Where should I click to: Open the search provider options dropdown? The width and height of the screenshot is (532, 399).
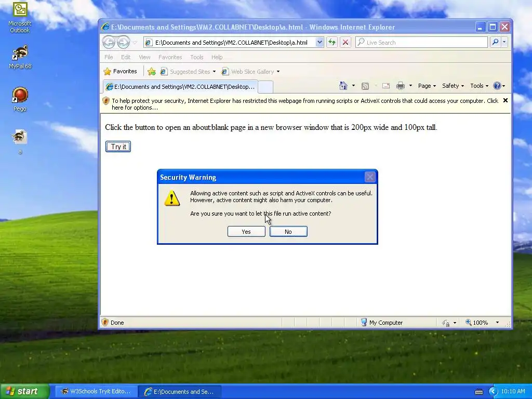tap(504, 42)
